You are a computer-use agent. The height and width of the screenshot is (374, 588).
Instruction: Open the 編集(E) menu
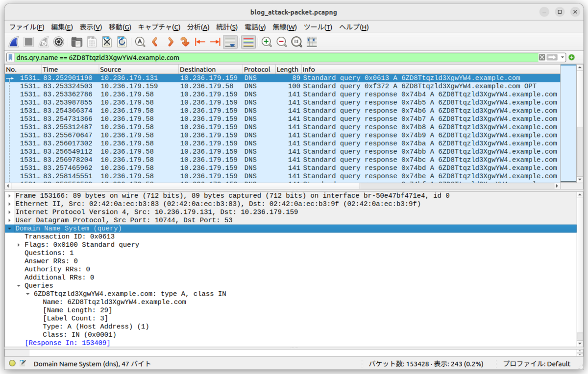click(62, 27)
